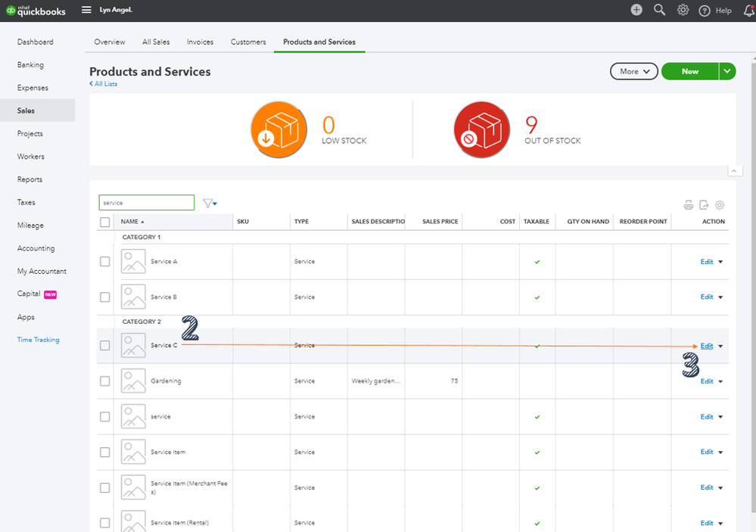Click the Lyn Angel company name
Viewport: 756px width, 532px height.
tap(116, 10)
